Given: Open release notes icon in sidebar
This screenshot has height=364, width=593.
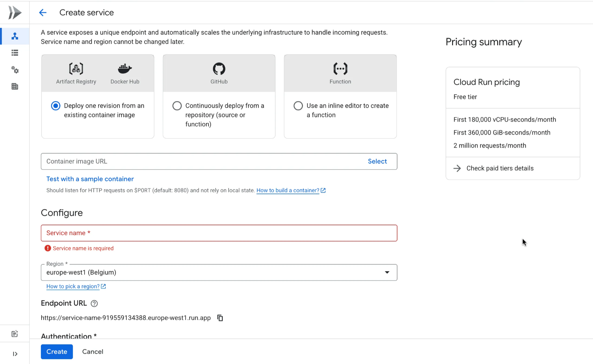Looking at the screenshot, I should [15, 334].
